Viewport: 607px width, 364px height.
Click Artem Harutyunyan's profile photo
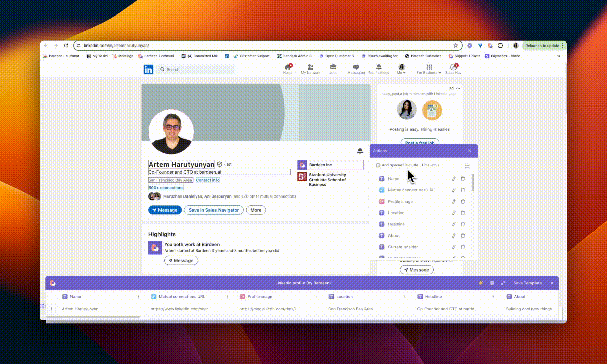171,131
